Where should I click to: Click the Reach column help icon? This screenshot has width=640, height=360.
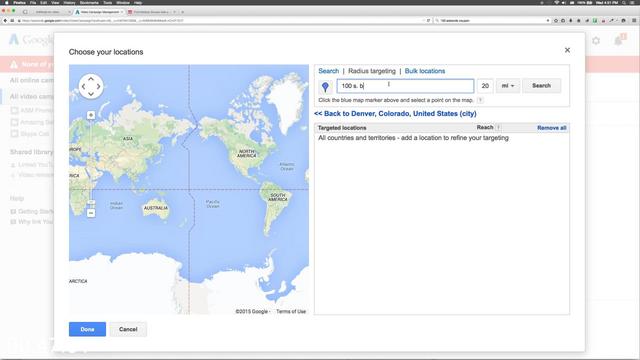coord(498,127)
